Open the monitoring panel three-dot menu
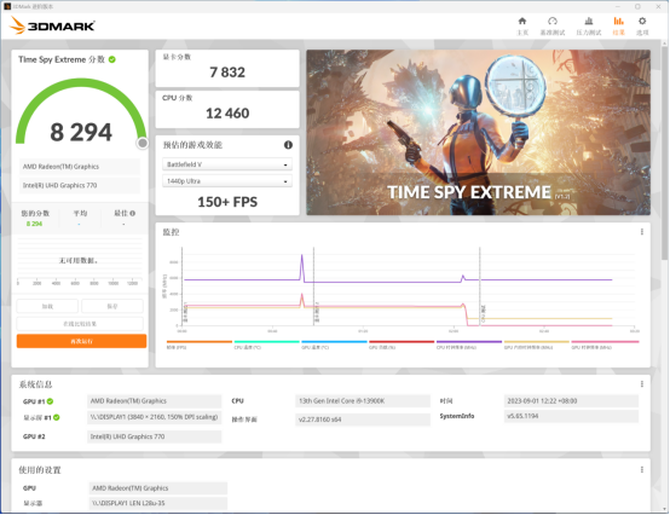This screenshot has height=515, width=670. click(x=642, y=232)
